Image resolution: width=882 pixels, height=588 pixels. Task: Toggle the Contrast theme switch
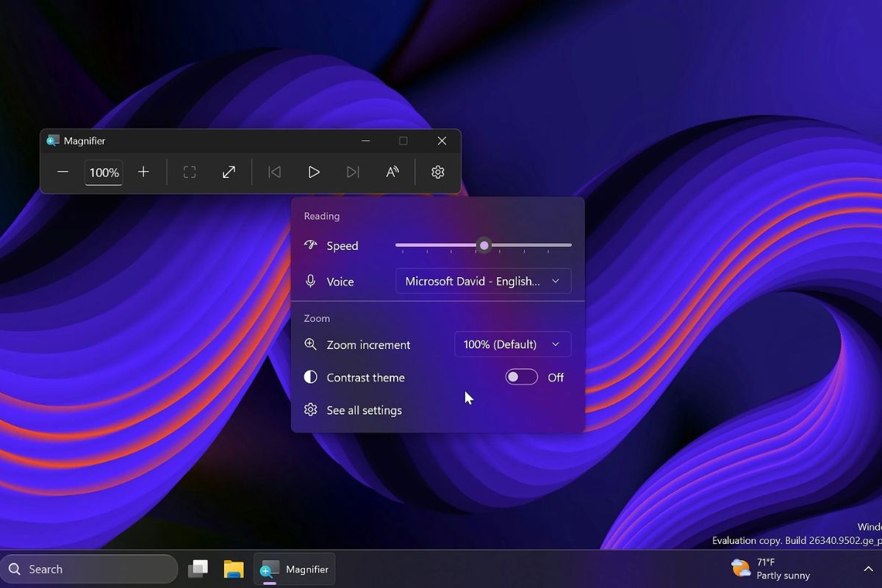pyautogui.click(x=521, y=378)
